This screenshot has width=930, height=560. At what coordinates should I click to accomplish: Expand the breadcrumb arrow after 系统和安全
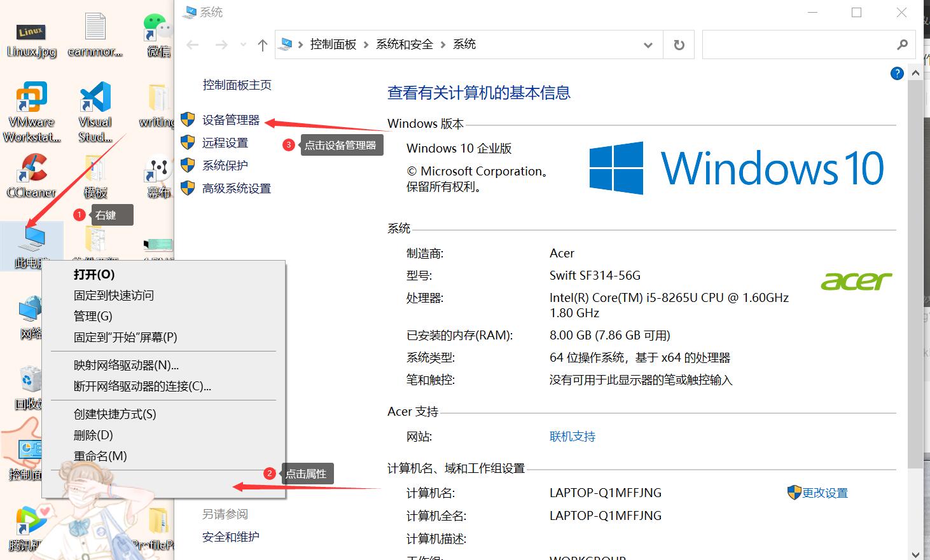[443, 44]
